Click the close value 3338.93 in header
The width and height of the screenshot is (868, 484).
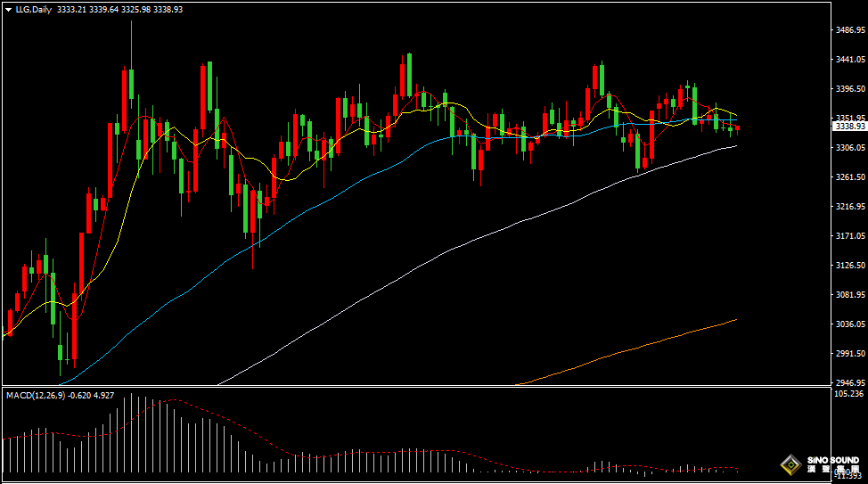click(x=168, y=10)
